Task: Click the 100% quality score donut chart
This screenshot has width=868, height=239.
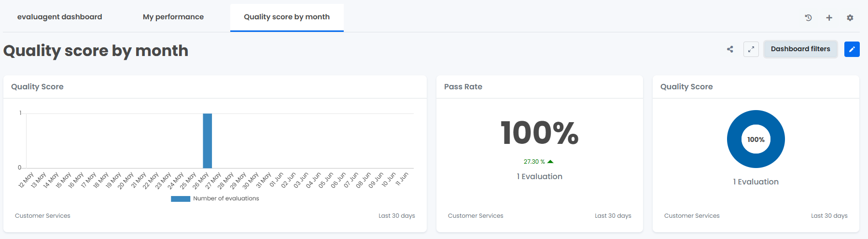Action: (x=756, y=139)
